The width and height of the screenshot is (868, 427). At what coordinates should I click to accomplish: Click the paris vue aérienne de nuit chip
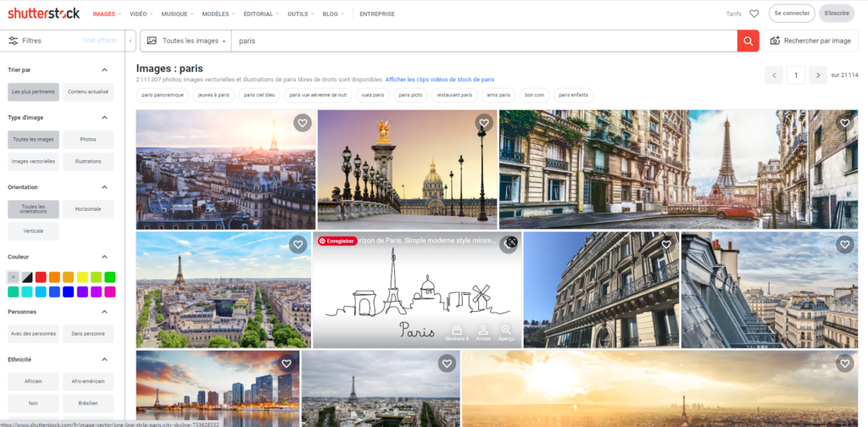click(x=318, y=95)
